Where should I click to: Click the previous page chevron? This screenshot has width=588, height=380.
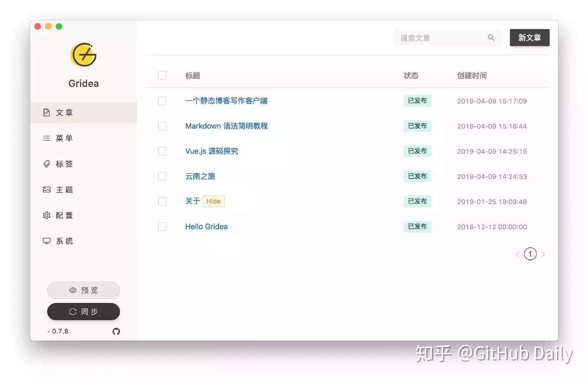517,254
